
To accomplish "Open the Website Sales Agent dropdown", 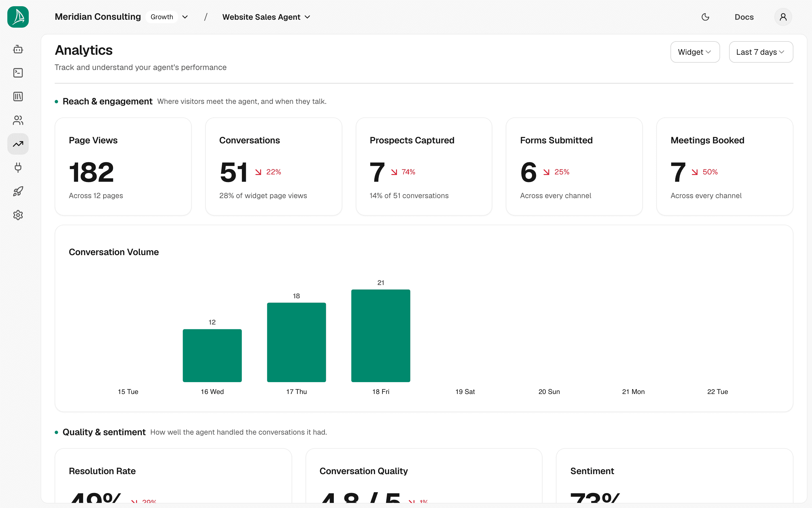I will (266, 17).
